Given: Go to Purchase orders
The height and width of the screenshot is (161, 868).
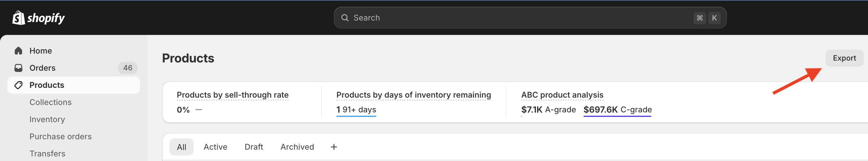Looking at the screenshot, I should [x=61, y=137].
